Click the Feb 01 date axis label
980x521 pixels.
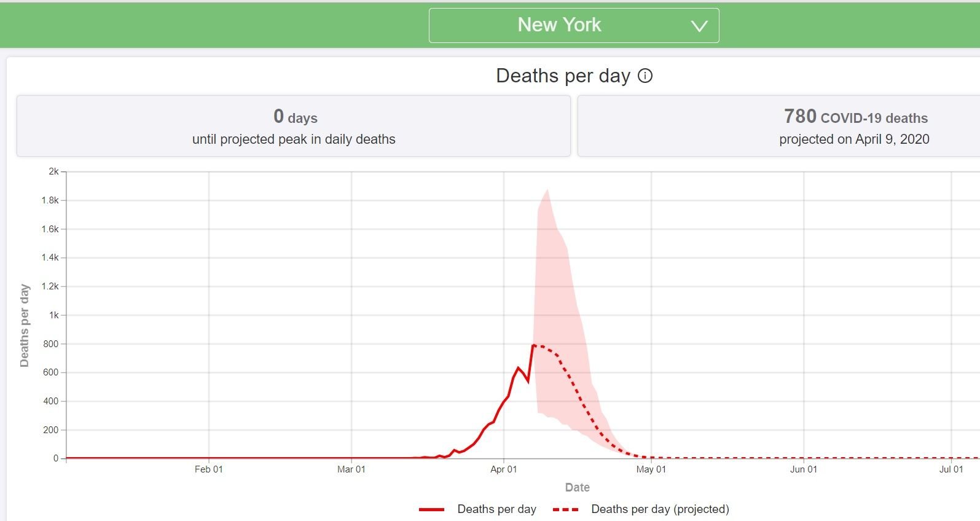209,469
